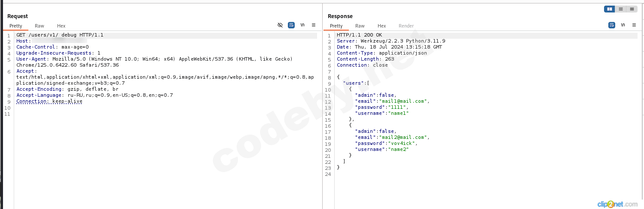
Task: Select the Pretty tab in Request
Action: 16,26
